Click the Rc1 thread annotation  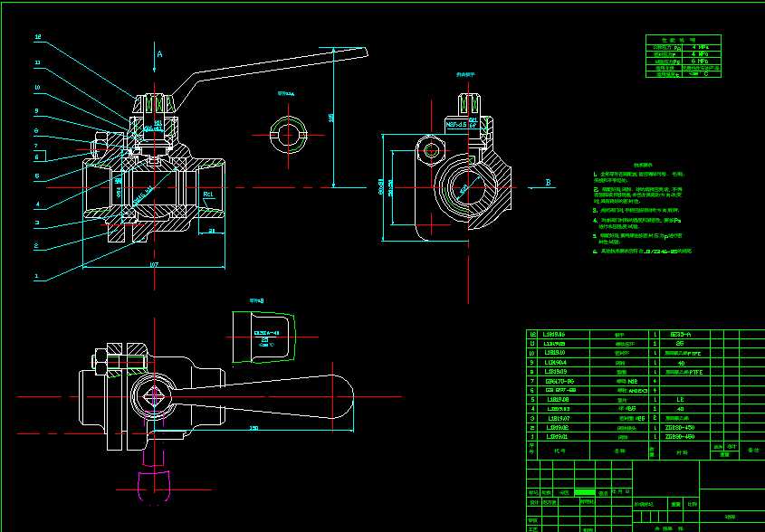tap(208, 195)
